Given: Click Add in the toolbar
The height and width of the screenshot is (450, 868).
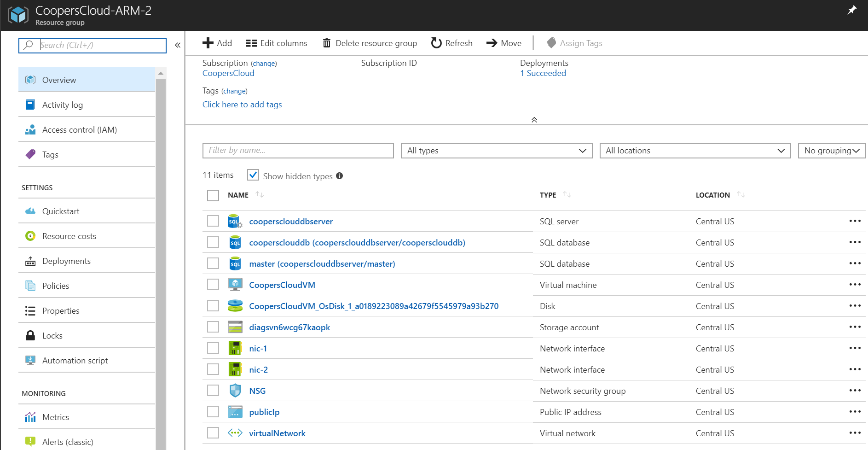Looking at the screenshot, I should pos(217,43).
